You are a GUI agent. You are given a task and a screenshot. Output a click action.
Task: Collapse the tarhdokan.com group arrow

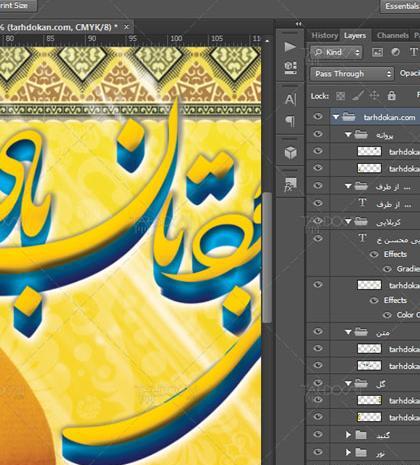tap(336, 117)
